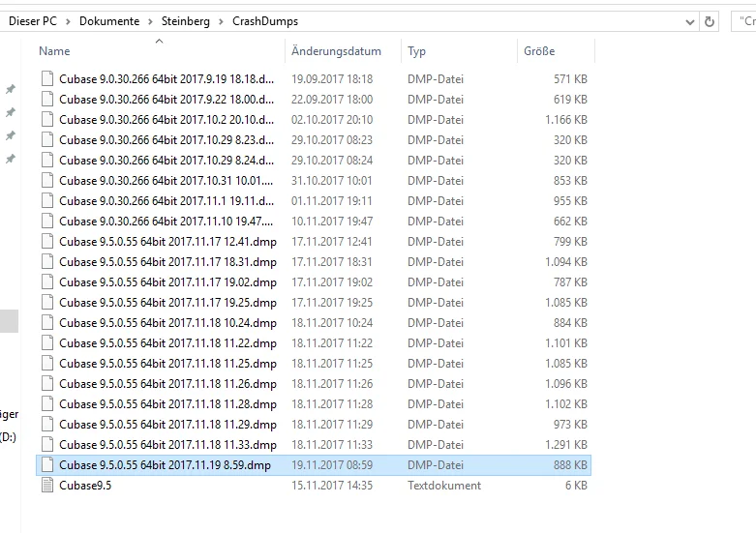The height and width of the screenshot is (533, 756).
Task: Click size value 1.166 KB
Action: pyautogui.click(x=566, y=120)
